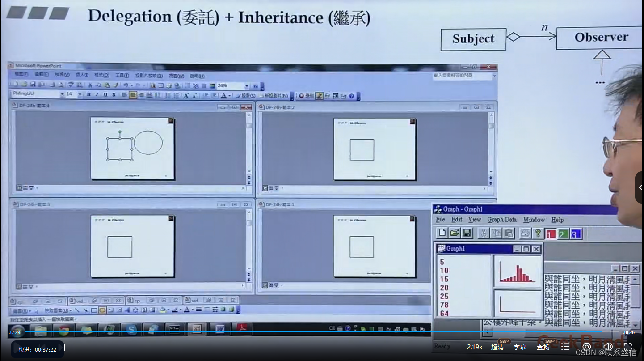Click the question mark help icon in Graph
Screen dimensions: 644x361
538,233
